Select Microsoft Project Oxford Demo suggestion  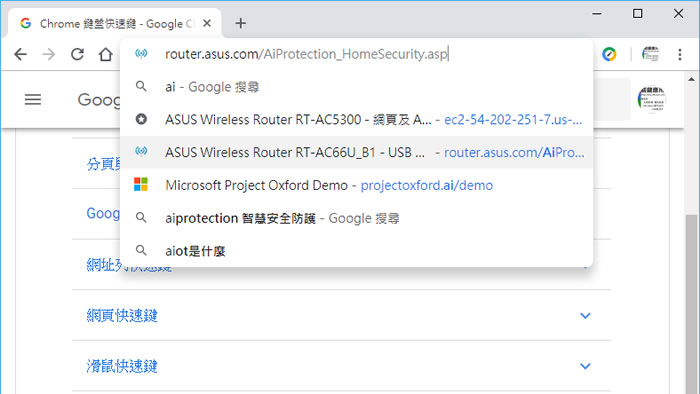(356, 185)
